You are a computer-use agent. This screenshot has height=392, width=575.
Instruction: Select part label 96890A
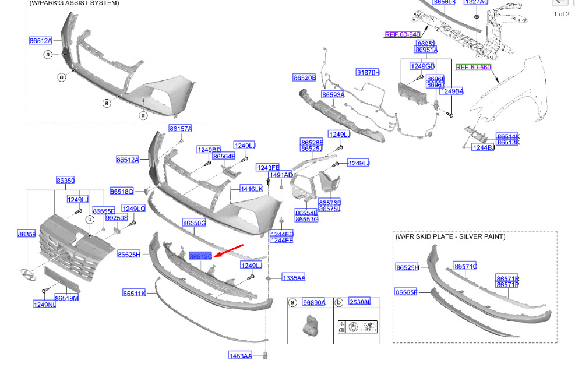(x=314, y=302)
